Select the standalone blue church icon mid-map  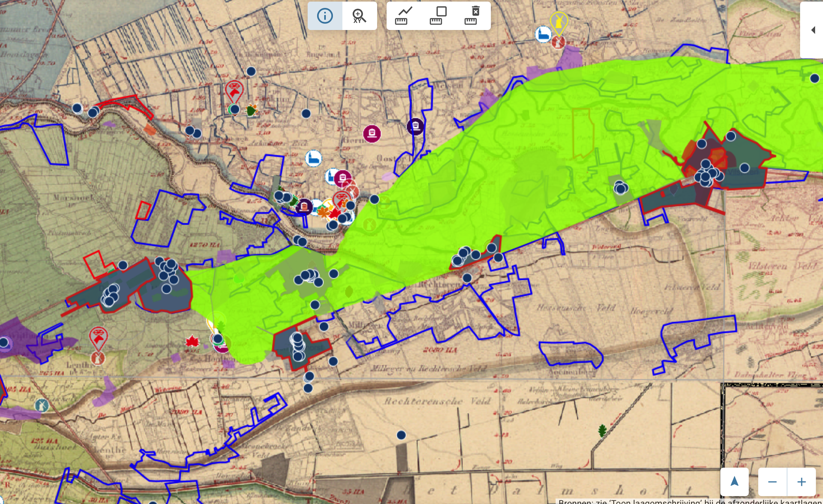point(314,159)
